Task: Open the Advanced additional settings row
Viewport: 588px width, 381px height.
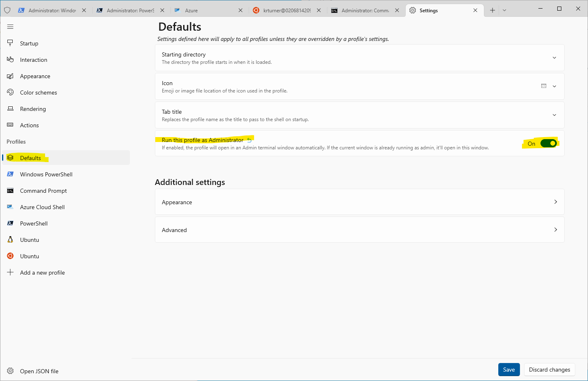Action: pos(359,230)
